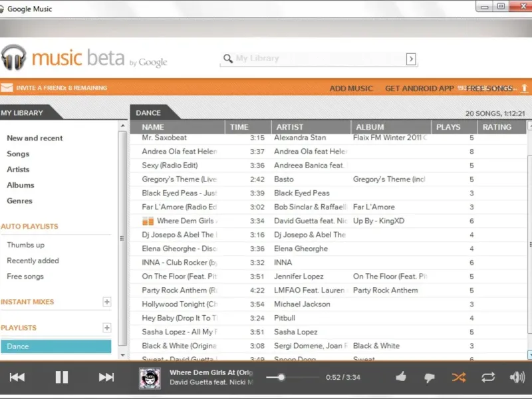Click the DANCE playlist header tab
The width and height of the screenshot is (532, 399).
click(x=152, y=112)
